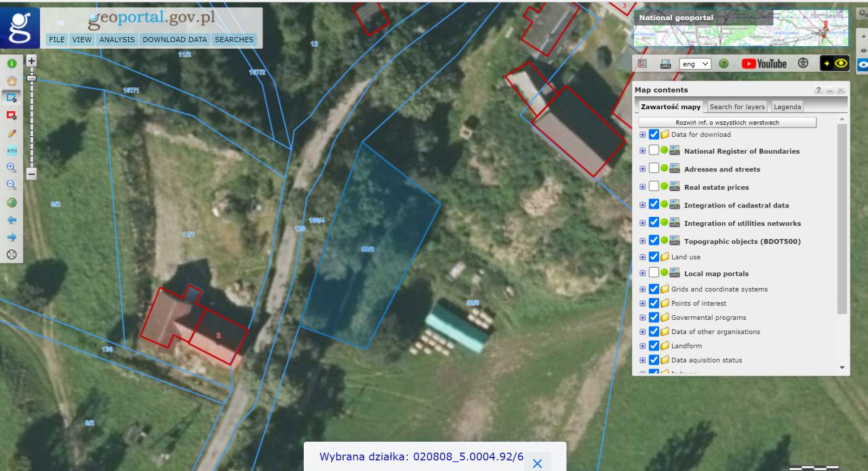Uncheck the Landform layer checkbox
This screenshot has width=868, height=471.
(654, 346)
